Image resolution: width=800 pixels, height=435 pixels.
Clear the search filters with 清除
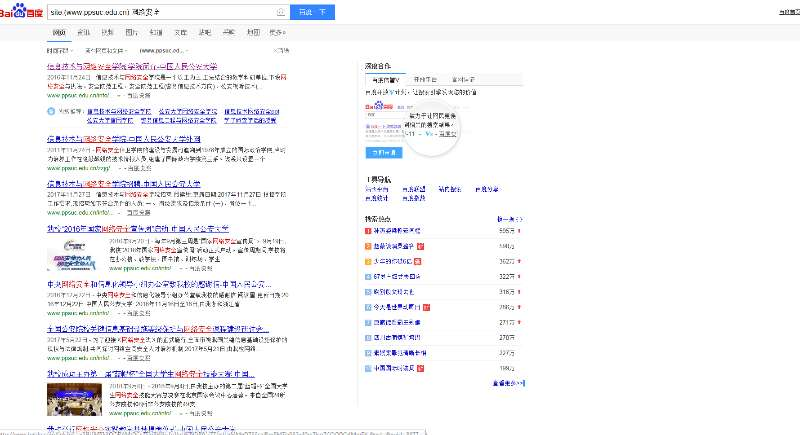[281, 50]
